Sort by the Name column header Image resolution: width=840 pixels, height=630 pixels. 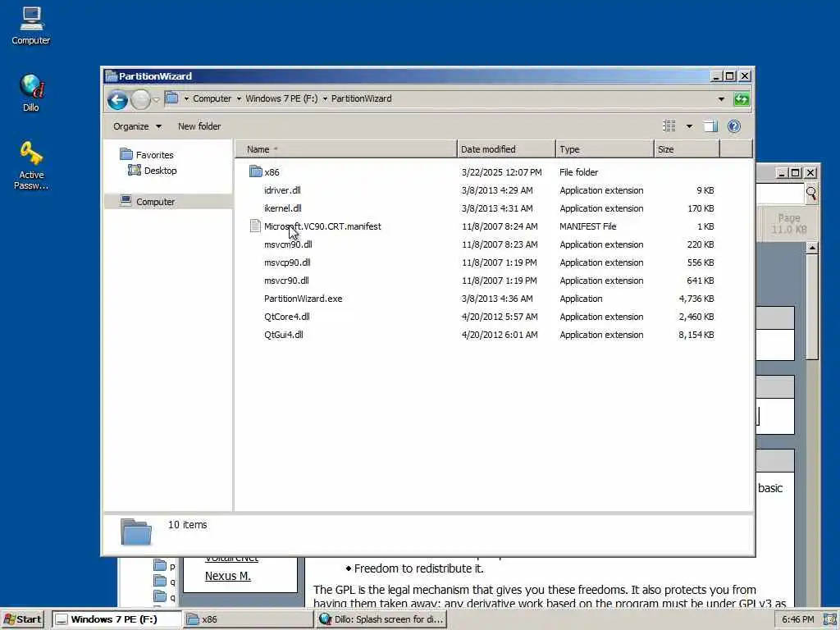pyautogui.click(x=346, y=149)
